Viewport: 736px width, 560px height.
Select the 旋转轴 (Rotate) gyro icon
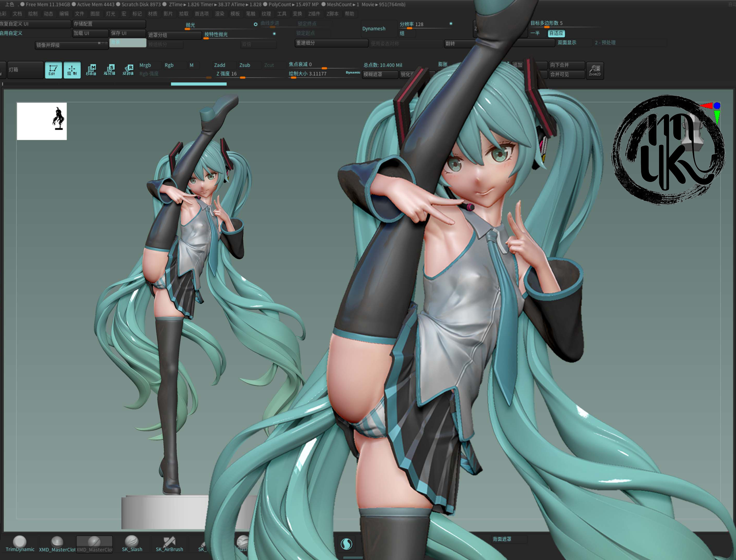[x=129, y=70]
